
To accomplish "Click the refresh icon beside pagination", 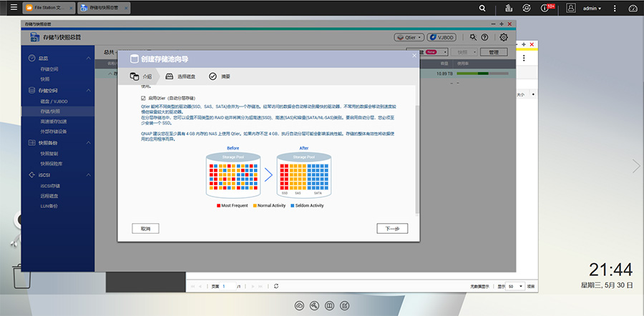I will (275, 286).
